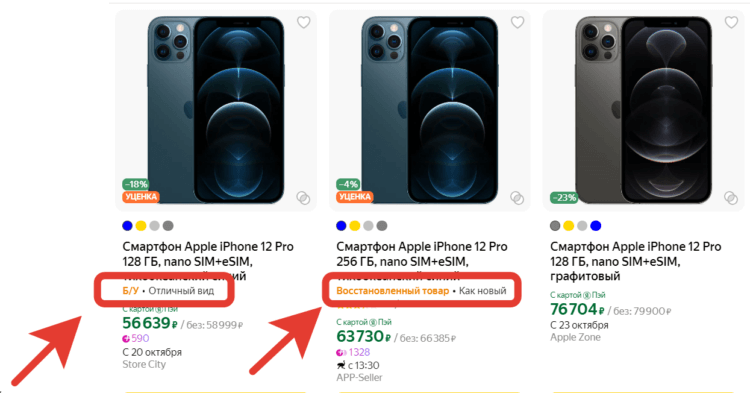Click the -23% discount badge
Screen dimensions: 750x393
[563, 197]
